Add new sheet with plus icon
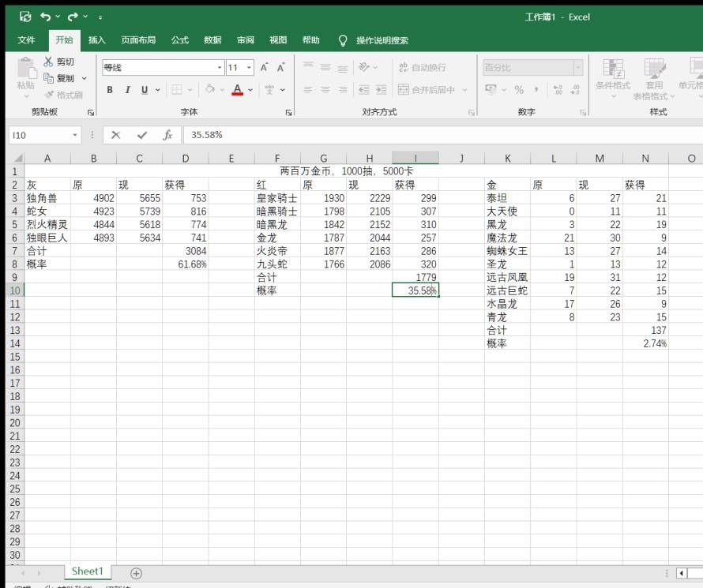703x588 pixels. point(137,573)
